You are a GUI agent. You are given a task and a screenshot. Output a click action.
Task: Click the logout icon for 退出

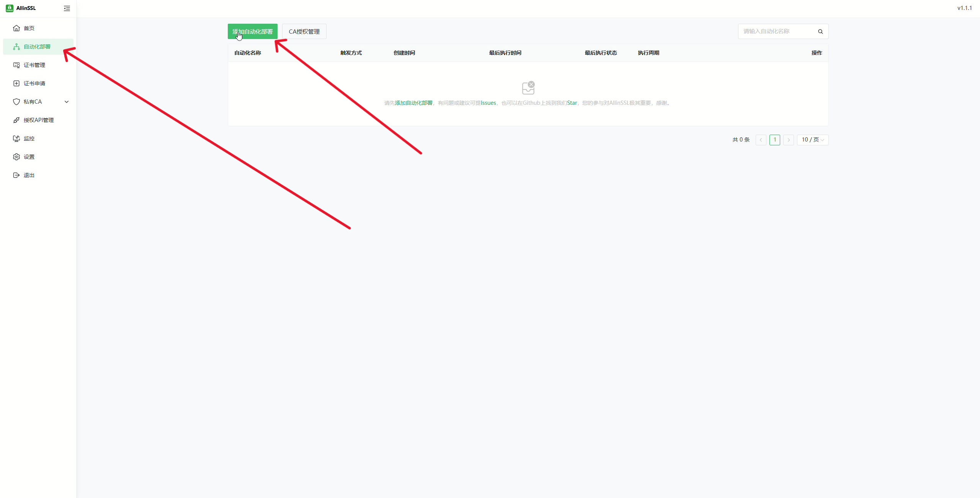[16, 175]
